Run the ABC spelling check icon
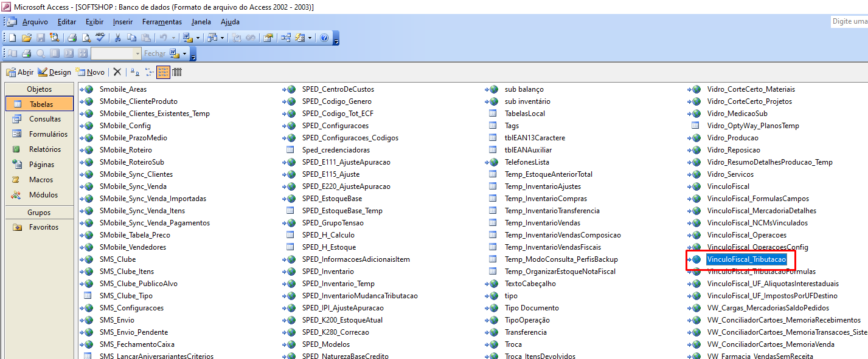Image resolution: width=868 pixels, height=359 pixels. [100, 38]
